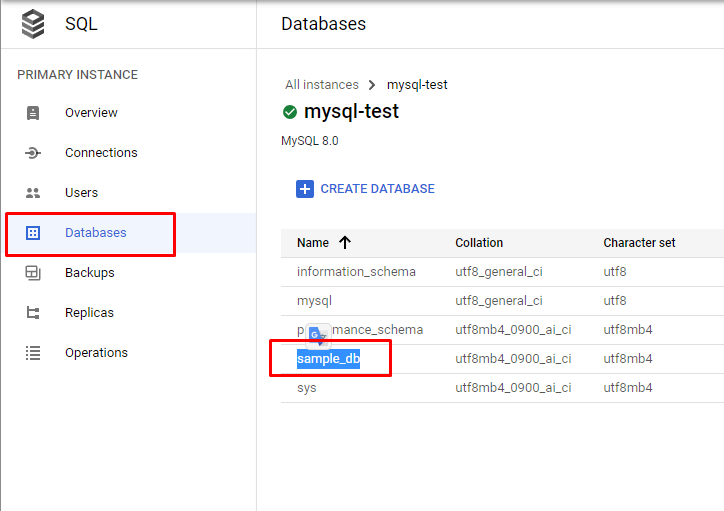Go to the Operations menu item
The width and height of the screenshot is (724, 511).
[96, 353]
